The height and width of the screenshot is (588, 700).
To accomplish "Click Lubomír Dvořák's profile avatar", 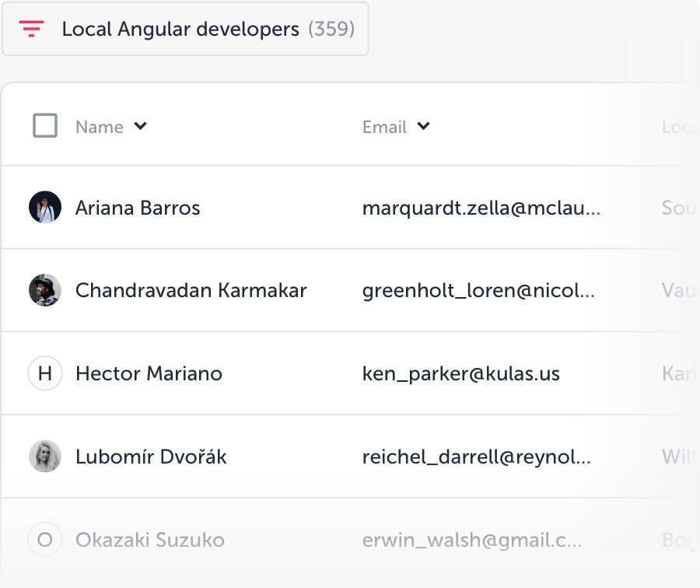I will click(x=45, y=457).
